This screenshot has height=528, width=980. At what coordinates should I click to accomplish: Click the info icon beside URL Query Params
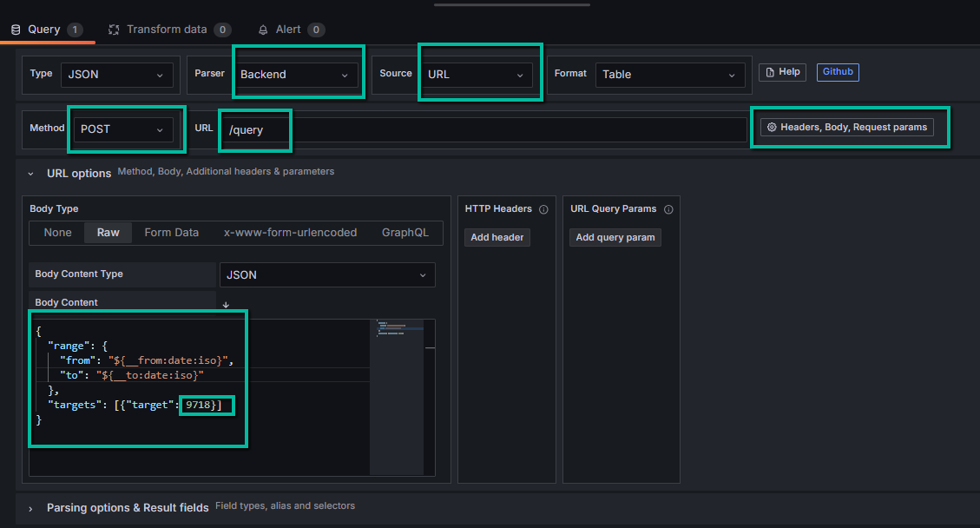coord(668,209)
